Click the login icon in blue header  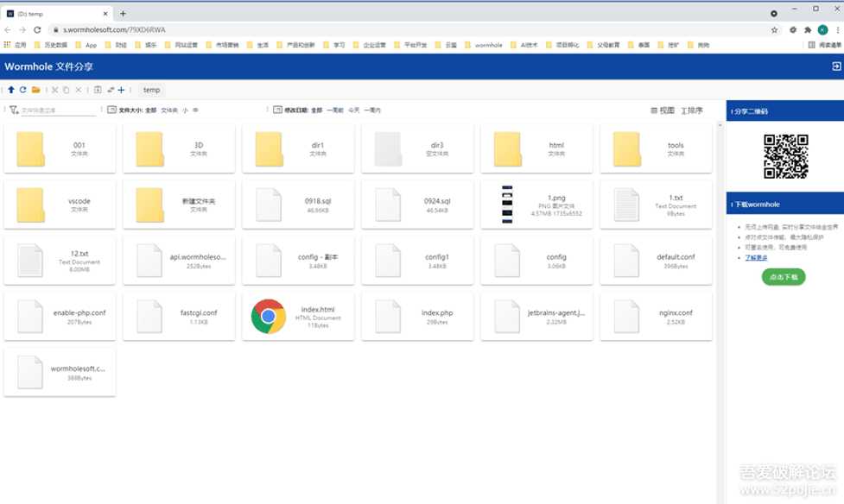coord(835,66)
